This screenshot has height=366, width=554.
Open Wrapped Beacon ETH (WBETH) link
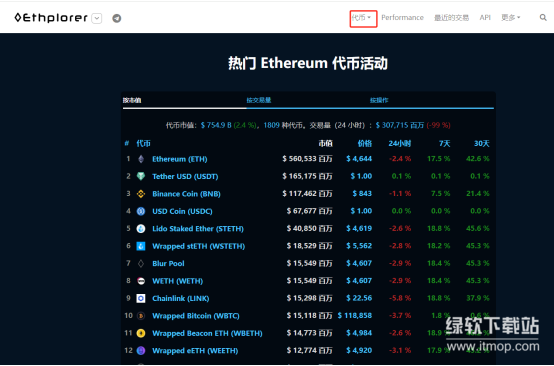point(207,333)
